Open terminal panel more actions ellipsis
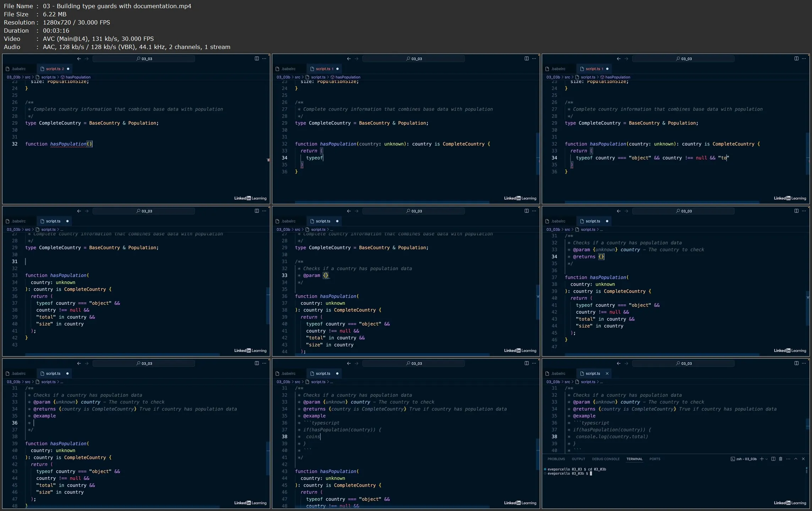The height and width of the screenshot is (511, 812). point(788,459)
